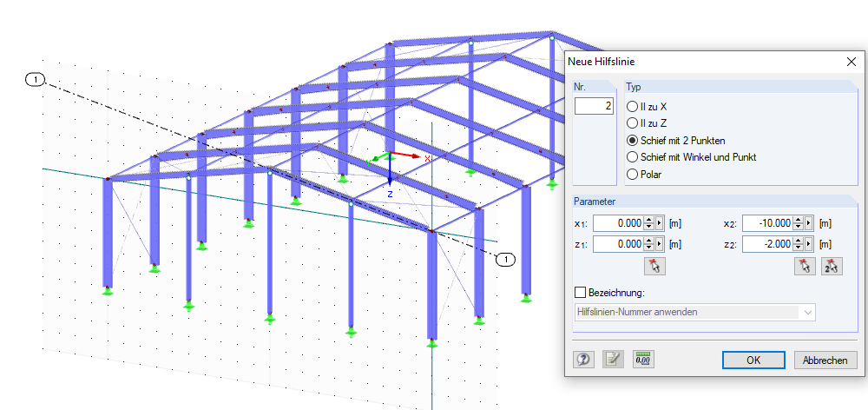
Task: Open the x2 field's arrow menu
Action: tap(809, 224)
